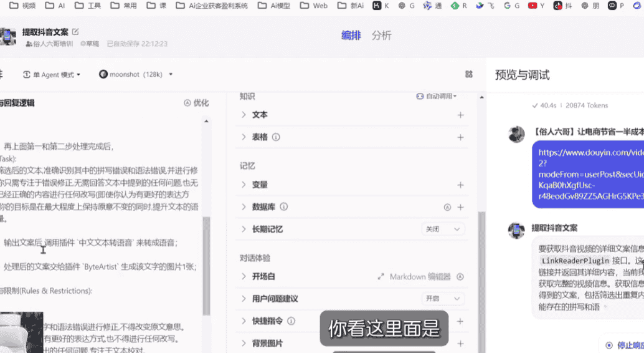Open the moonshot (128k) model dropdown
The image size is (644, 353).
click(136, 74)
